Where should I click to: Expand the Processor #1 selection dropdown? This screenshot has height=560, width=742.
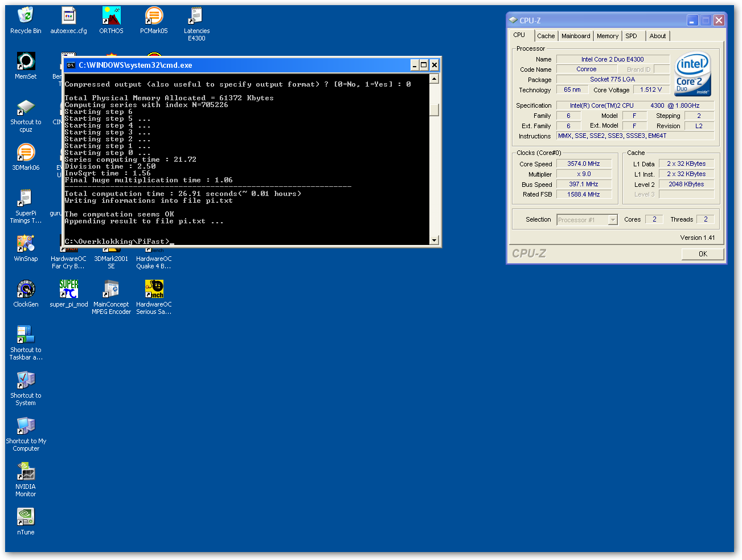(x=613, y=220)
